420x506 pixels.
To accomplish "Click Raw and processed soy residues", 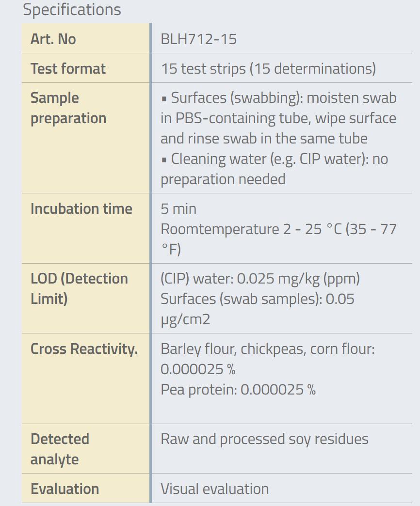I will click(264, 439).
